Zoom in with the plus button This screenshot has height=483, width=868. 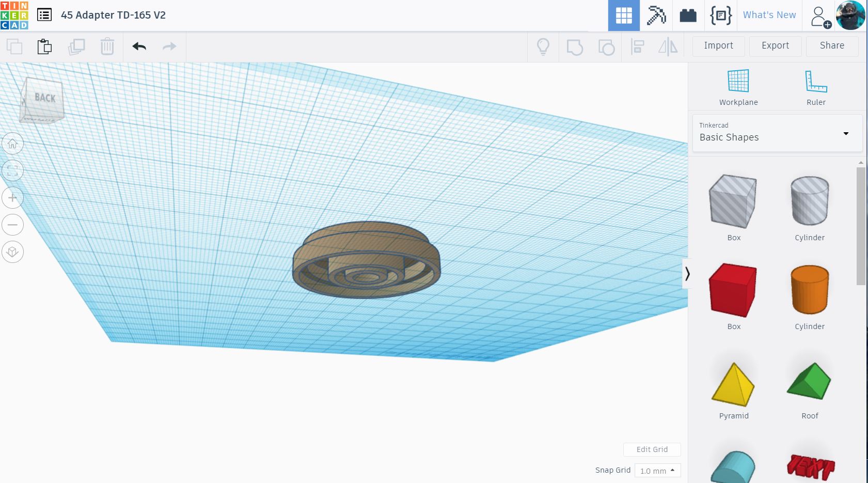pos(13,198)
